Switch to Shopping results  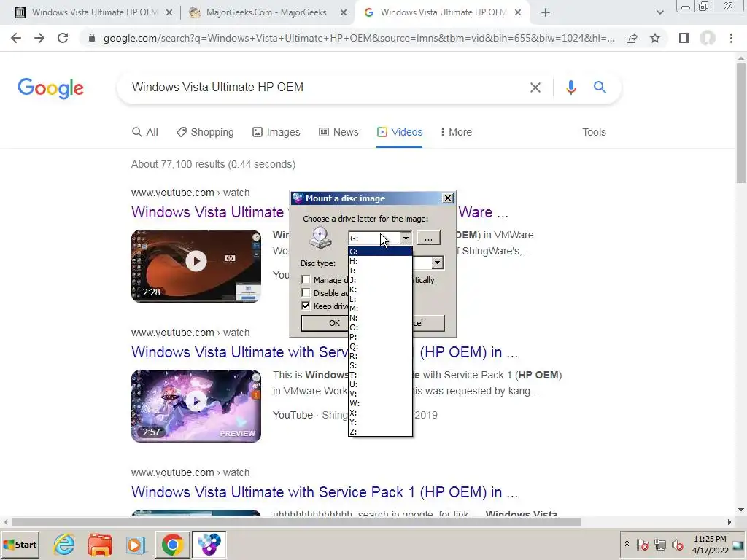[x=205, y=132]
